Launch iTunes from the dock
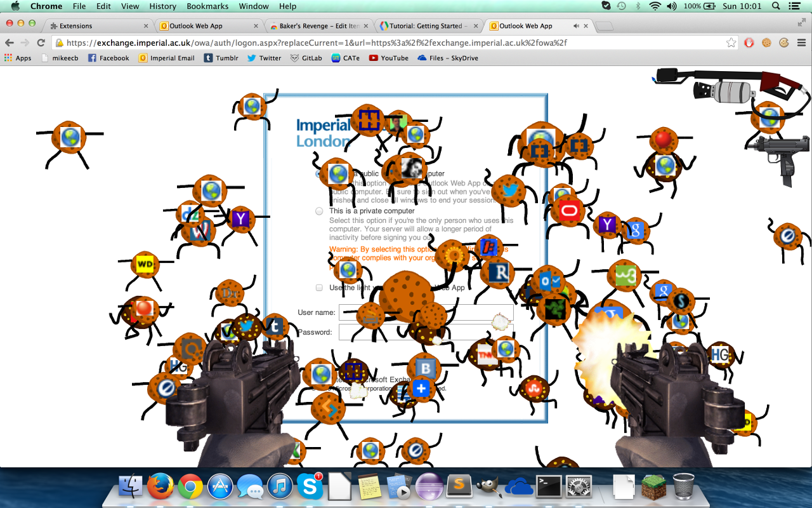The height and width of the screenshot is (508, 812). (280, 486)
